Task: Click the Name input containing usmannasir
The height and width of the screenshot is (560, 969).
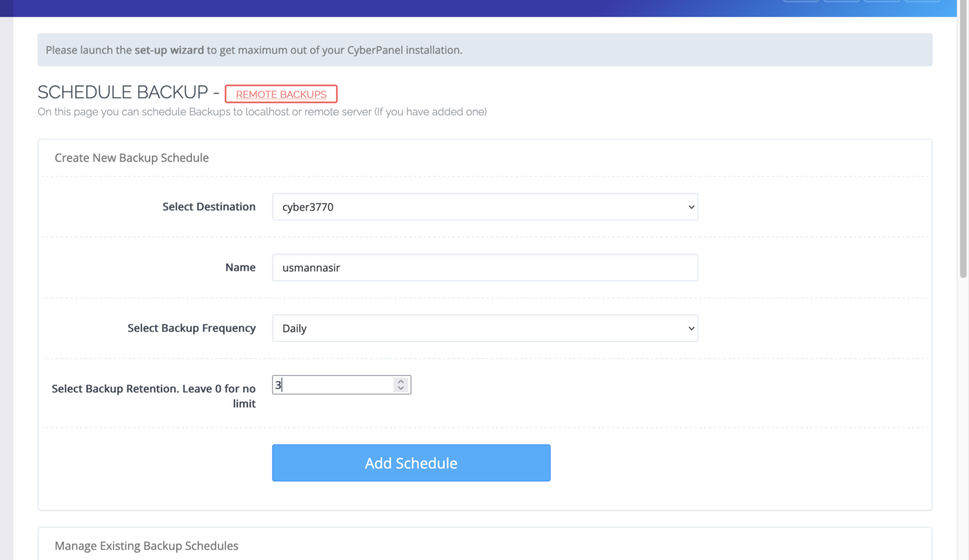Action: click(484, 267)
